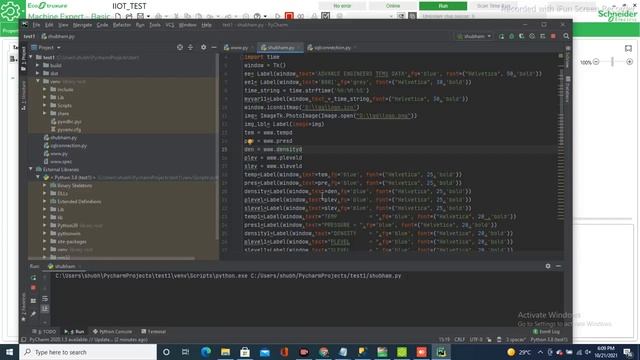Collapse all in Project panel toolbar
This screenshot has width=640, height=360.
click(x=191, y=47)
